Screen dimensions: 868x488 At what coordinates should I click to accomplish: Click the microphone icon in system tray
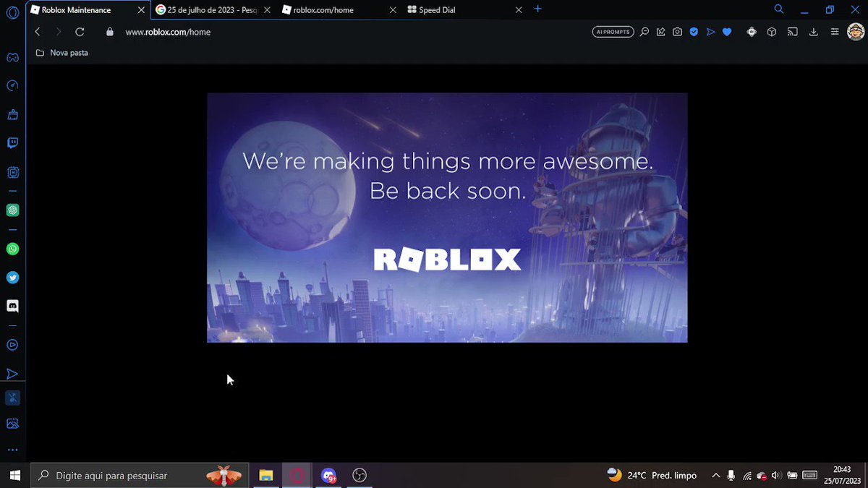pyautogui.click(x=731, y=475)
